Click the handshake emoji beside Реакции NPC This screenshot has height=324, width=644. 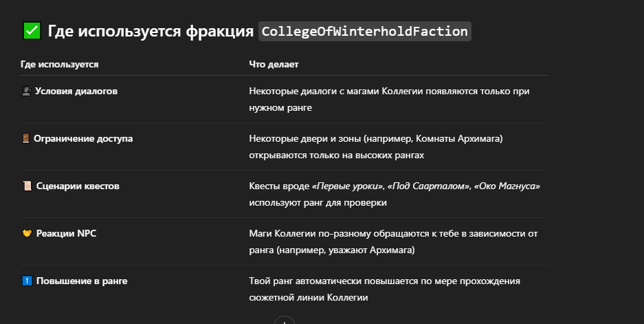[26, 233]
